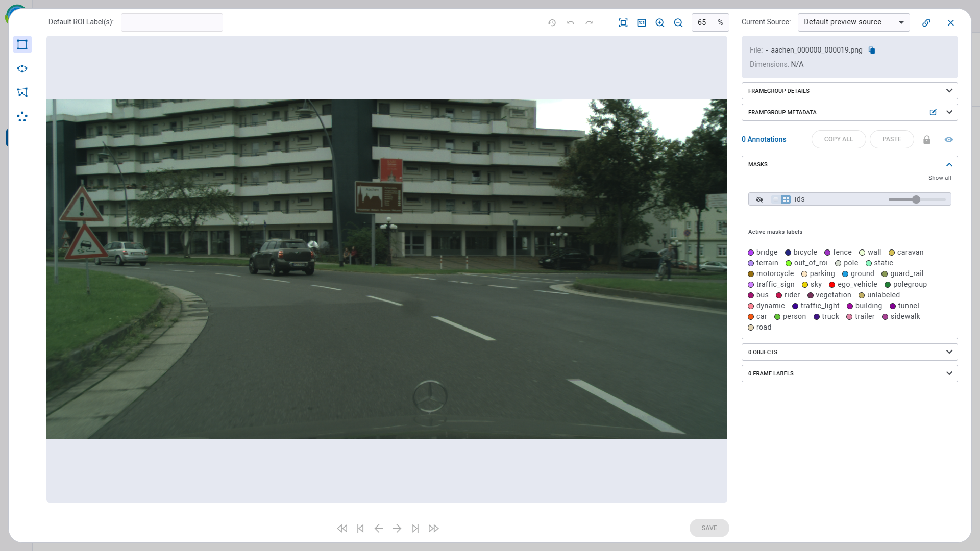This screenshot has width=980, height=551.
Task: Toggle annotation lock state
Action: 927,139
